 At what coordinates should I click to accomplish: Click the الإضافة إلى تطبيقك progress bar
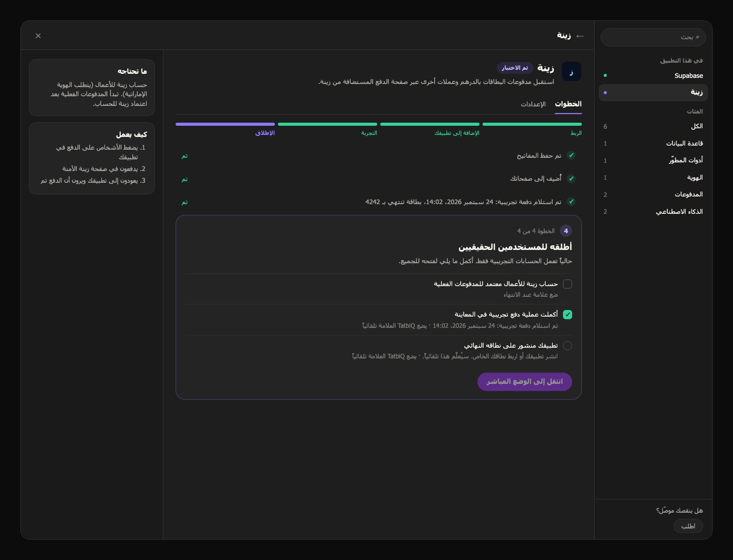(x=430, y=124)
